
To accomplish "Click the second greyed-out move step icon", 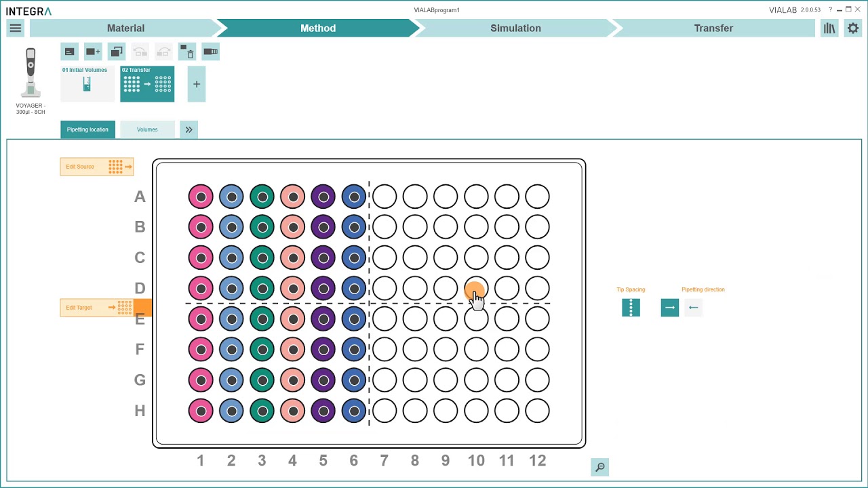I will (x=163, y=52).
